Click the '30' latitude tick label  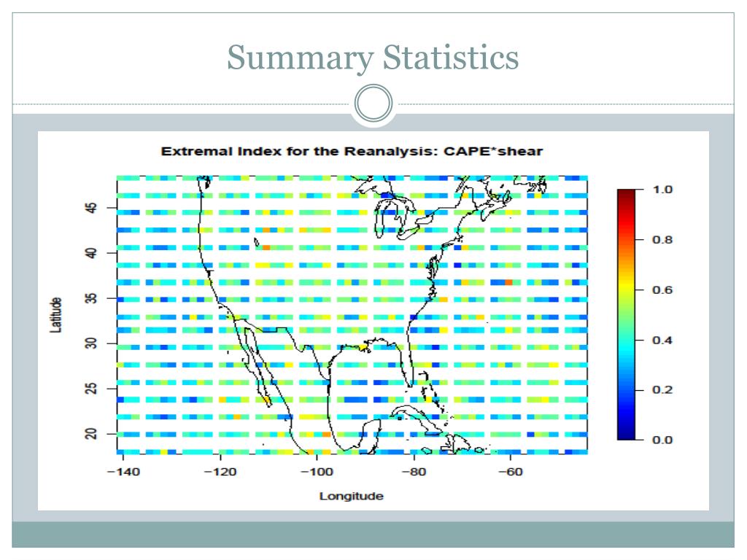(90, 343)
